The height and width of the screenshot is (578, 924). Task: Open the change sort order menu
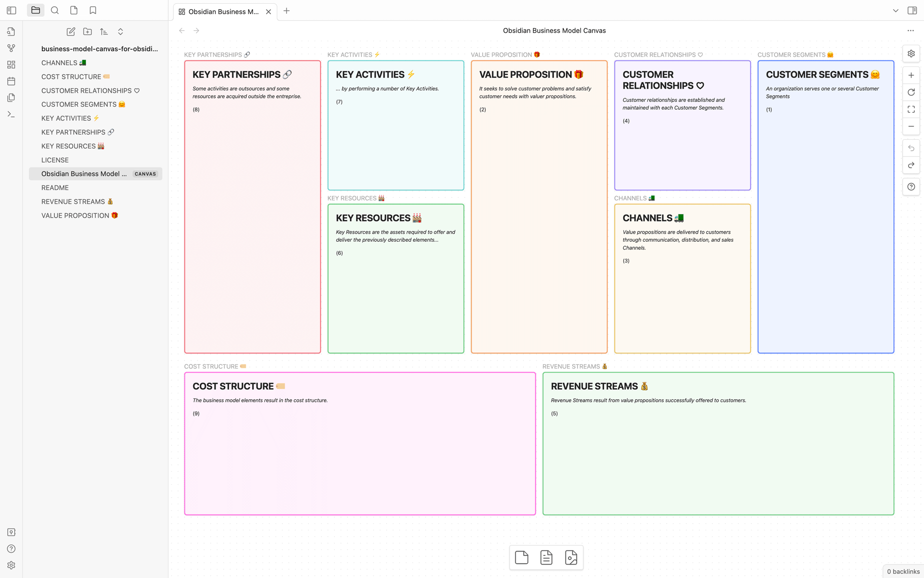[x=104, y=32]
